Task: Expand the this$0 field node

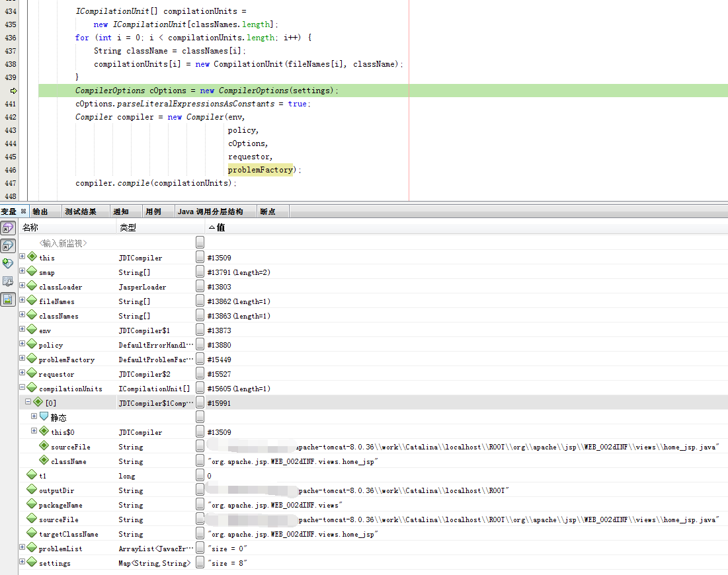Action: point(34,430)
